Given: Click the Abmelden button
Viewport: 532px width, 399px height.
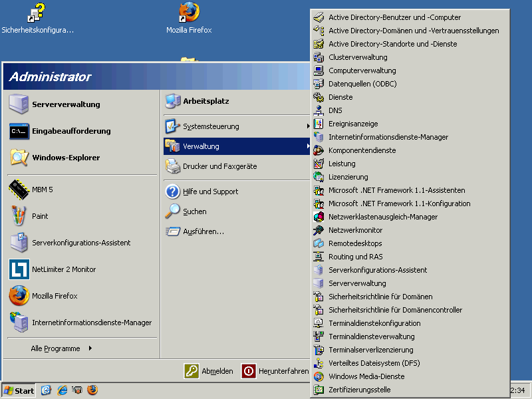Looking at the screenshot, I should pos(208,371).
